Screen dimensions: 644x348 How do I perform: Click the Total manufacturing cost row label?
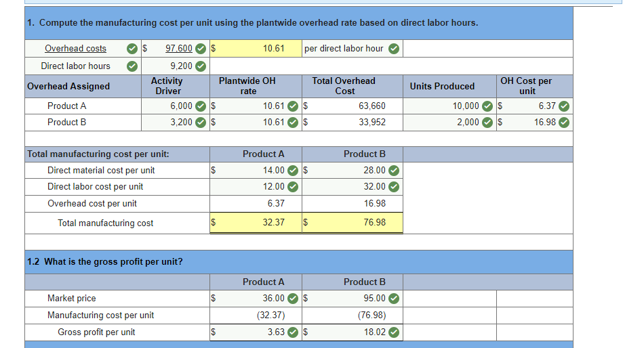click(106, 223)
